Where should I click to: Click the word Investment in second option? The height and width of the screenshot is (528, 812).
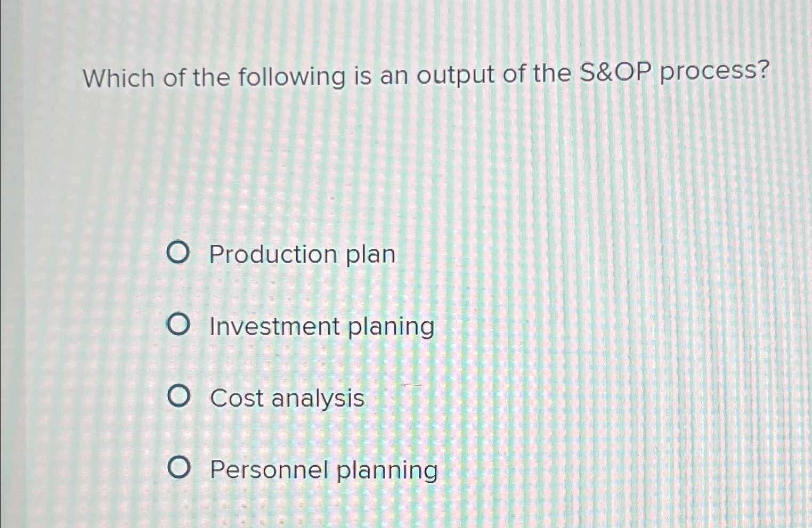pyautogui.click(x=275, y=326)
